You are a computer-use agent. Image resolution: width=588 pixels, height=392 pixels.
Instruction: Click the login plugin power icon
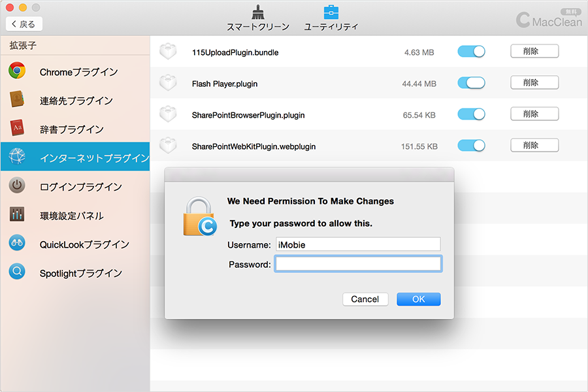[x=17, y=186]
